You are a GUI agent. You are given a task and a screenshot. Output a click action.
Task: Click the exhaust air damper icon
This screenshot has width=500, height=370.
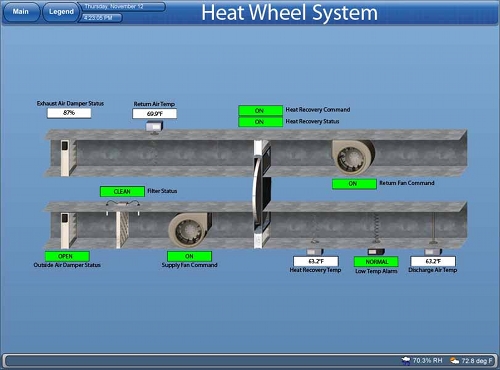coord(65,158)
